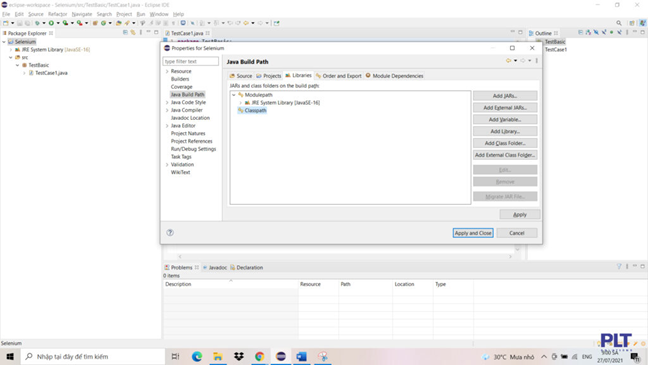648x365 pixels.
Task: Select Project Natures in properties list
Action: [x=188, y=134]
